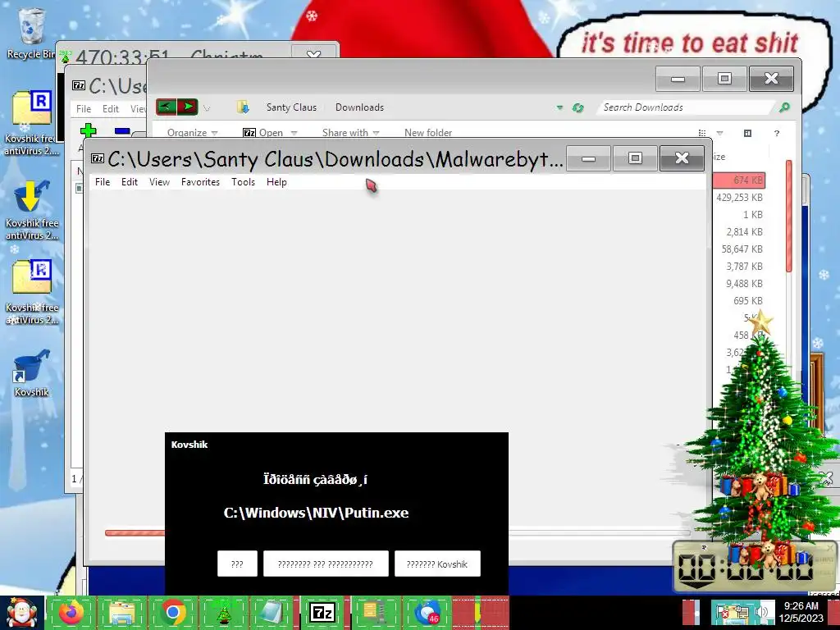
Task: Open the notepad icon on the taskbar
Action: point(272,613)
